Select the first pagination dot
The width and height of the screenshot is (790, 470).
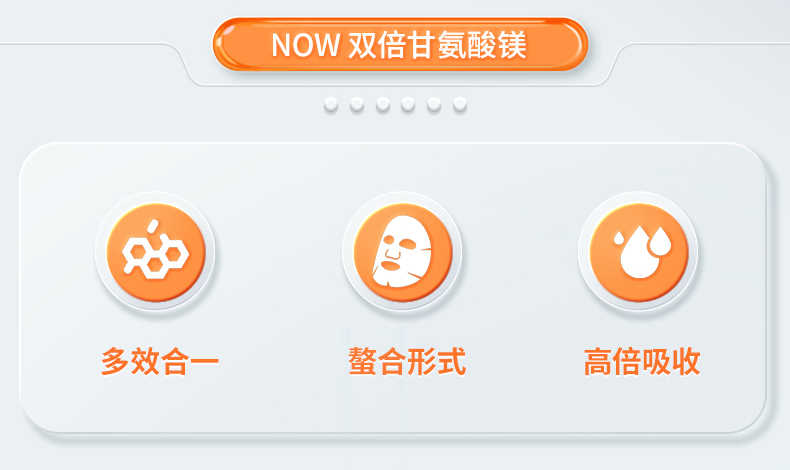(331, 104)
